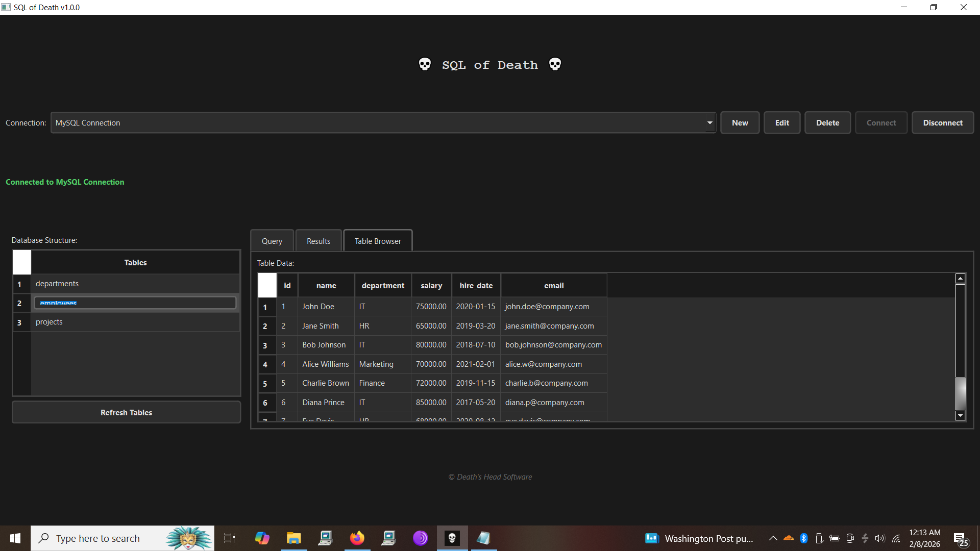
Task: Expand the Connection dropdown arrow
Action: click(x=709, y=123)
